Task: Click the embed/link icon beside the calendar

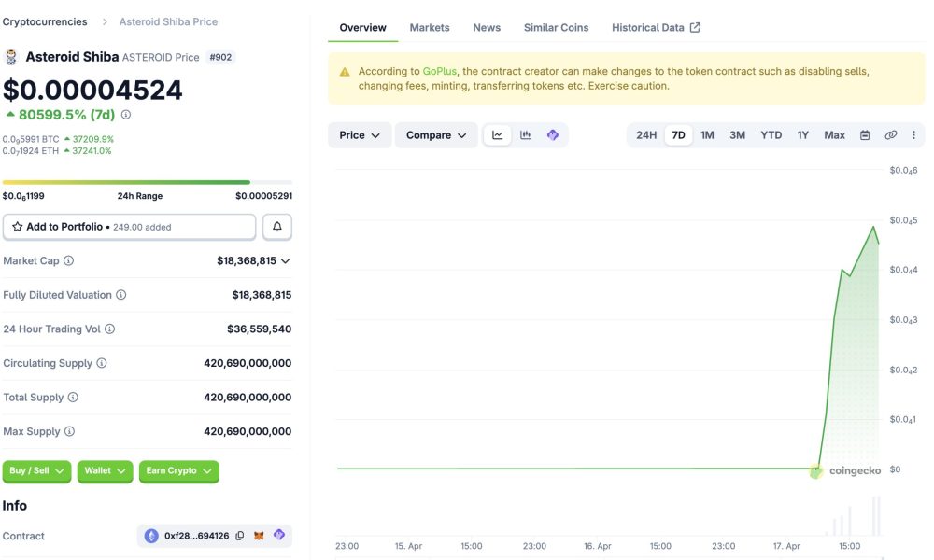Action: click(x=890, y=134)
